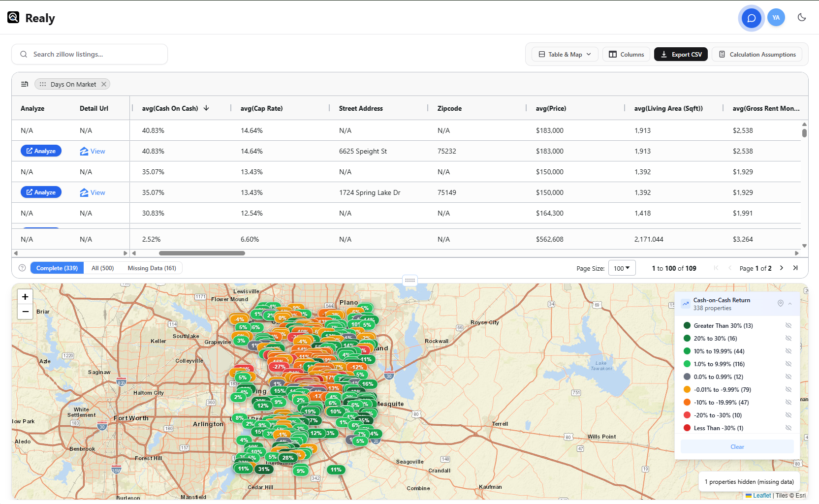Click the legend location pin icon
Image resolution: width=819 pixels, height=504 pixels.
click(780, 303)
